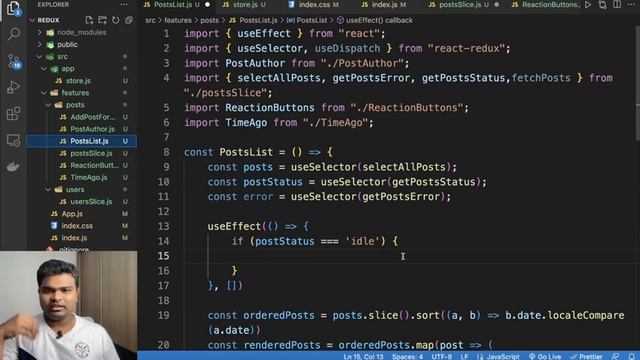This screenshot has width=640, height=360.
Task: Click the posts breadcrumb segment
Action: pos(209,20)
